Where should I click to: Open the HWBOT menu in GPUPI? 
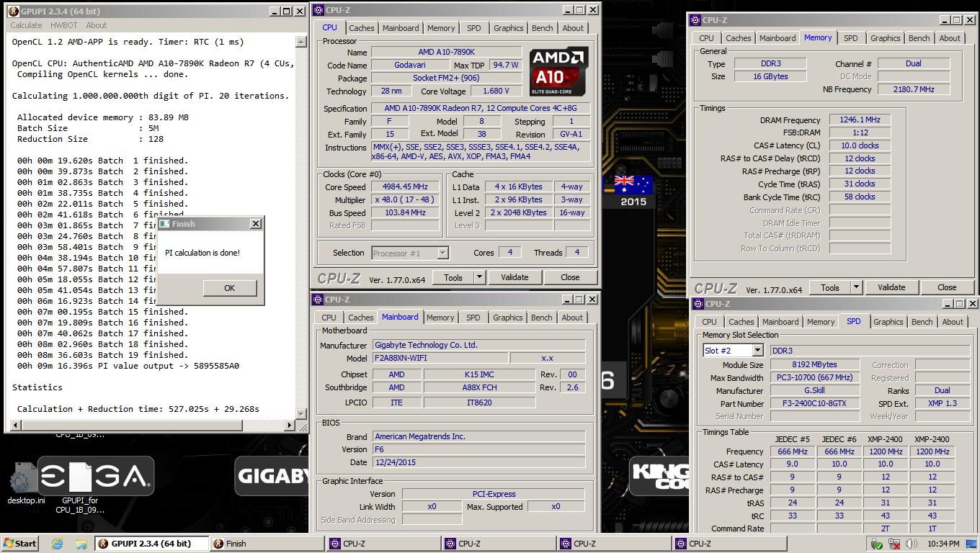pyautogui.click(x=63, y=25)
